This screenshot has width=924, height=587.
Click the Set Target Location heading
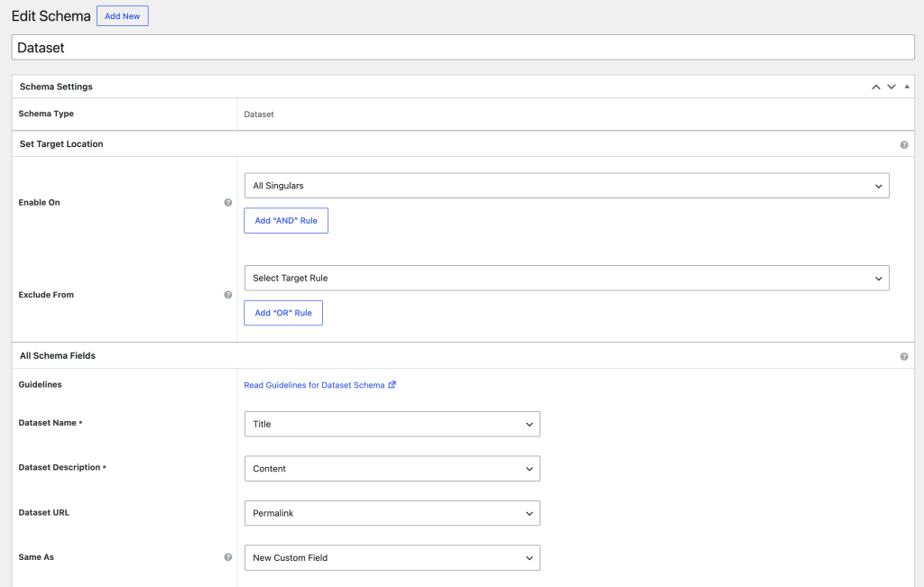(x=61, y=143)
